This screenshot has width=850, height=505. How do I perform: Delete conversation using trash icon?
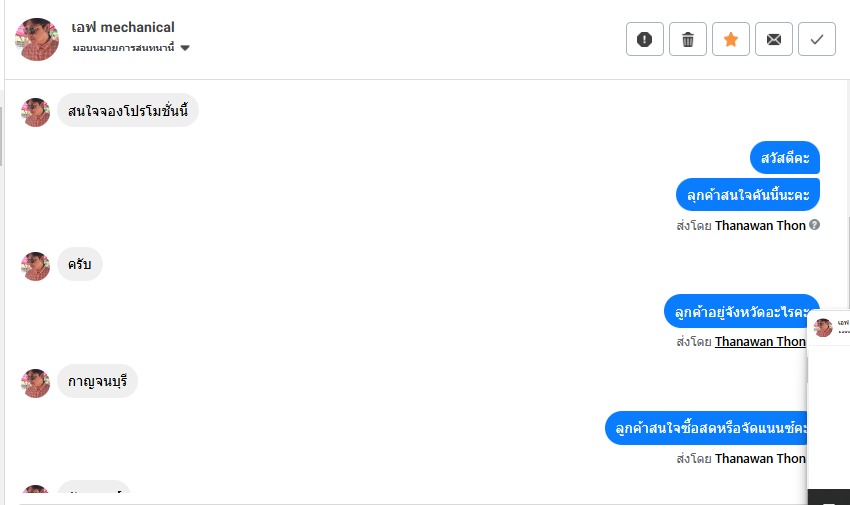coord(688,39)
